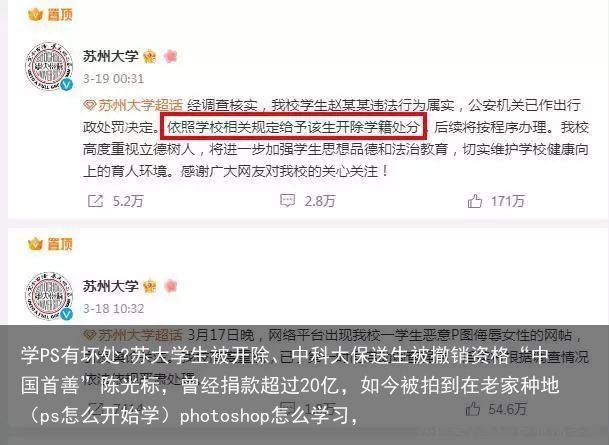The height and width of the screenshot is (445, 609).
Task: Open the 苏州大学 account name on the first post
Action: (111, 57)
